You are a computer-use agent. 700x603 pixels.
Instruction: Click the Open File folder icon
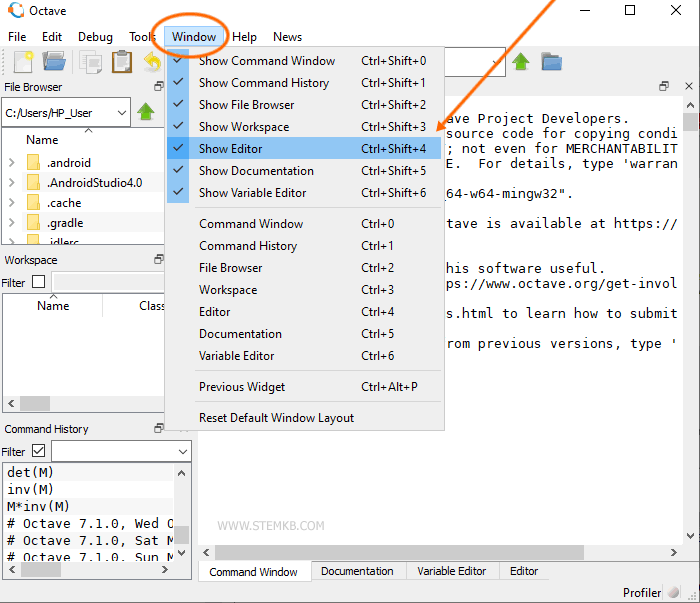pyautogui.click(x=54, y=62)
